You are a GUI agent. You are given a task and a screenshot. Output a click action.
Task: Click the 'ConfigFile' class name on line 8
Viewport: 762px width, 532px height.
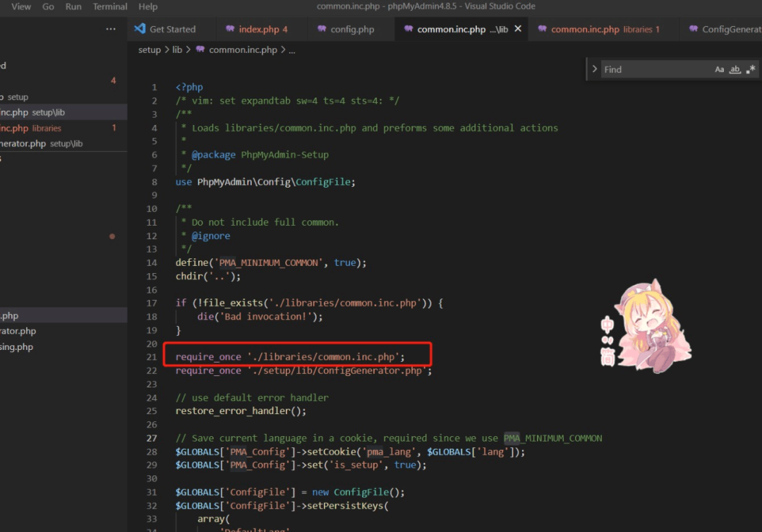click(x=323, y=182)
